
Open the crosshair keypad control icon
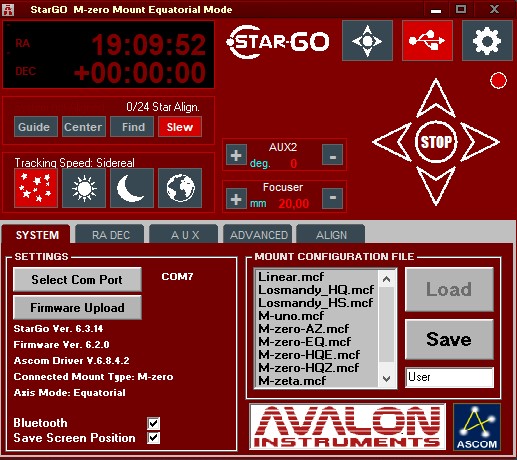367,41
